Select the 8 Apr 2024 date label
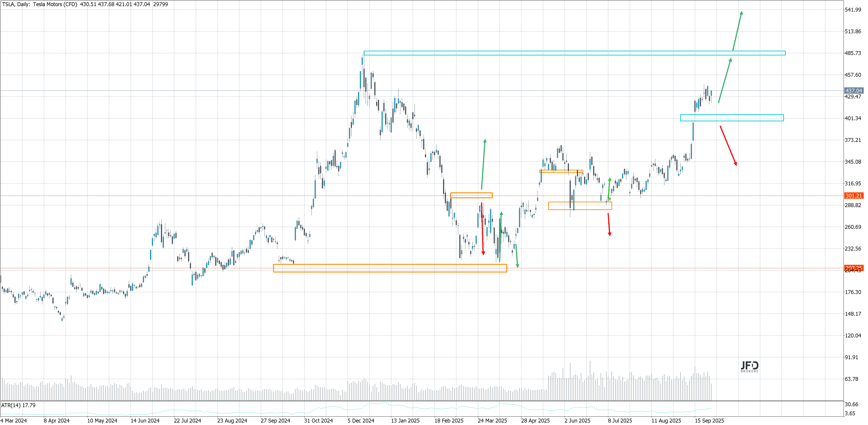The image size is (868, 425). [x=57, y=421]
